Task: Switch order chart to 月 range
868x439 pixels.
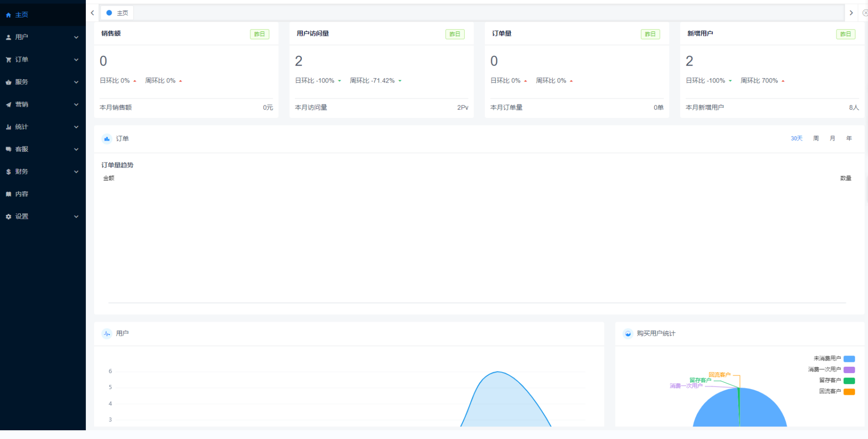Action: [833, 139]
